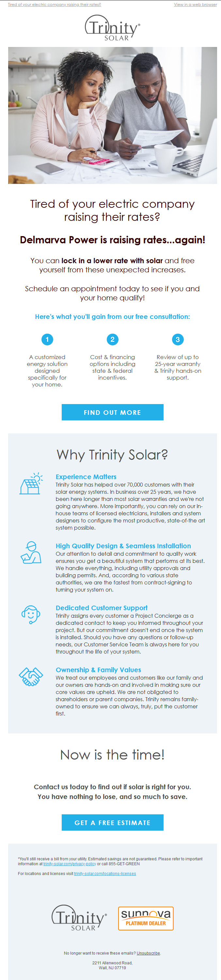Open the trinity-solar.com privacy policy link
Screen dimensions: 221x980
point(70,864)
